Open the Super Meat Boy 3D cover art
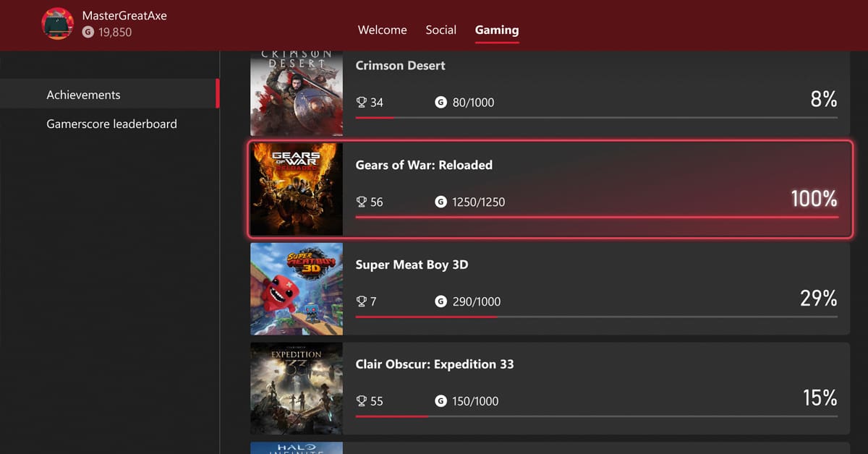The width and height of the screenshot is (868, 454). (x=297, y=288)
